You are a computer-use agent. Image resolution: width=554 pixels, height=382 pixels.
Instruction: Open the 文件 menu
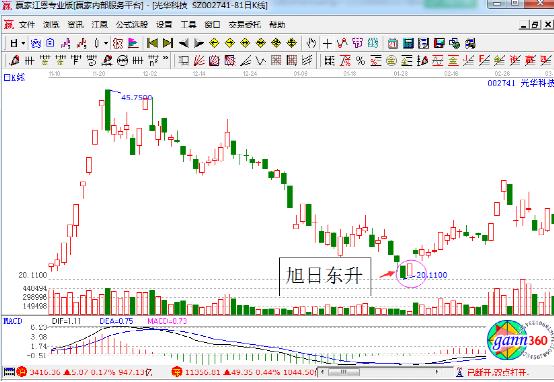(27, 25)
